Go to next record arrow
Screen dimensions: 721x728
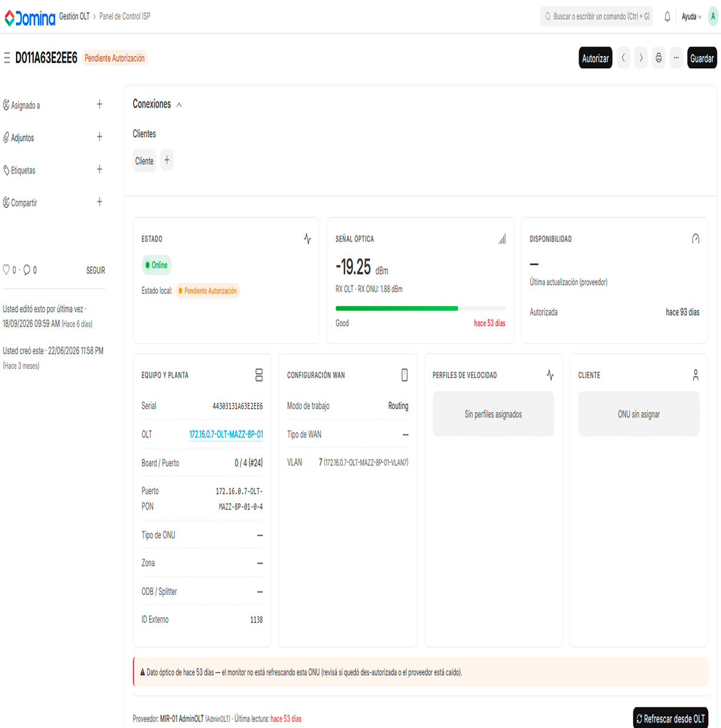641,58
